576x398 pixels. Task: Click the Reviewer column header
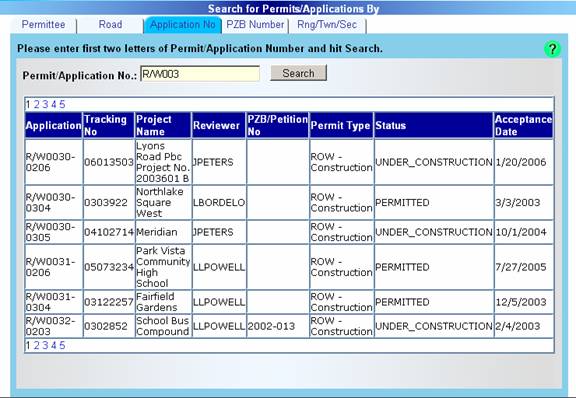click(219, 125)
